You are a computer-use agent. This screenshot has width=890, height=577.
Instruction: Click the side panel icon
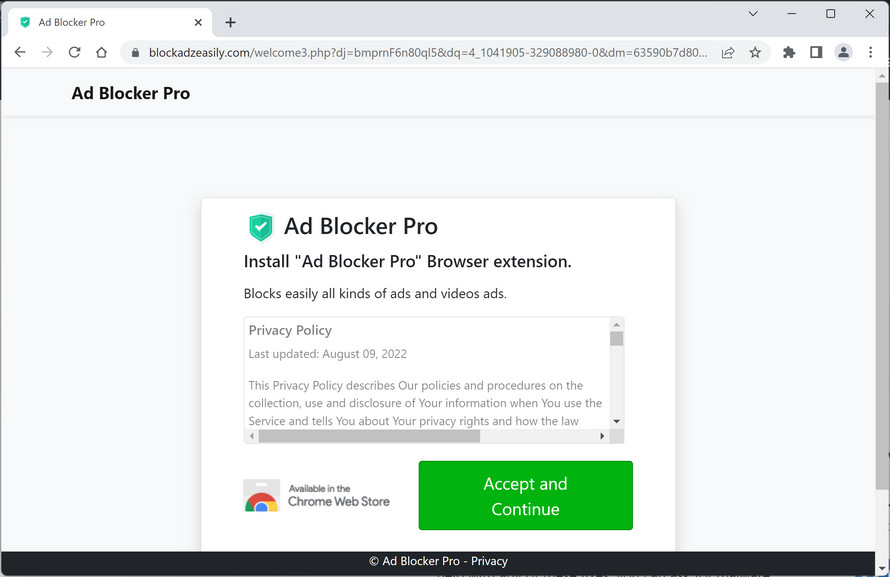coord(816,52)
